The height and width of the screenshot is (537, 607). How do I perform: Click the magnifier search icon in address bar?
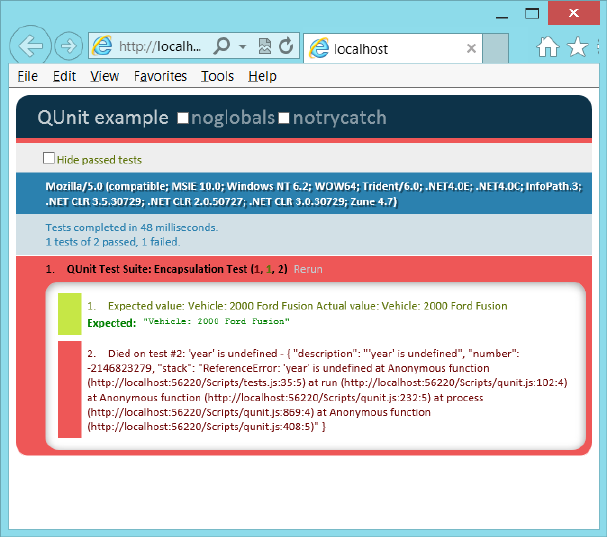click(x=222, y=46)
